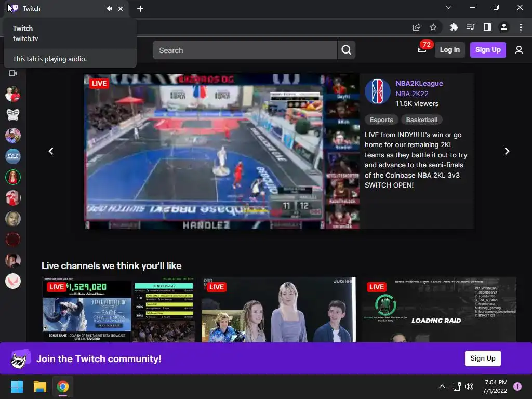Viewport: 532px width, 399px height.
Task: Click the 11.5K viewers text
Action: tap(417, 104)
